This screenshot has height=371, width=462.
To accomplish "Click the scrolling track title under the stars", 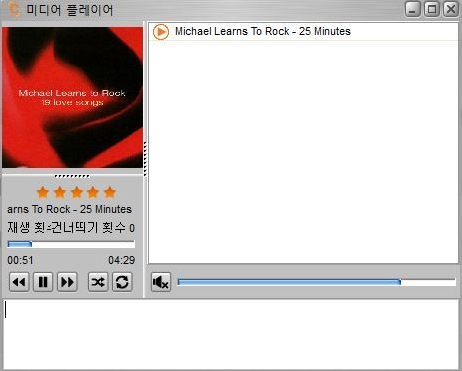I will (69, 209).
